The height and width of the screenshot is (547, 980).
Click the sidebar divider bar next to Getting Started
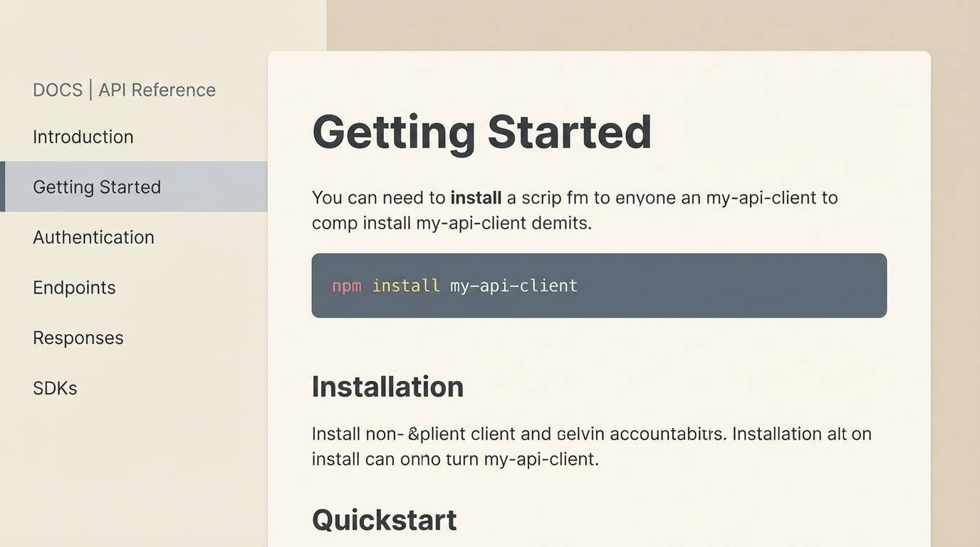[x=2, y=187]
